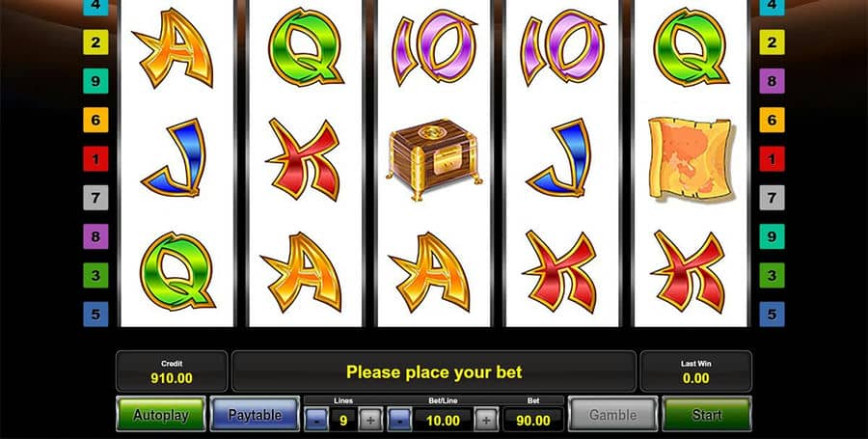Click the blue payline 5 marker on left
This screenshot has width=868, height=439.
95,315
